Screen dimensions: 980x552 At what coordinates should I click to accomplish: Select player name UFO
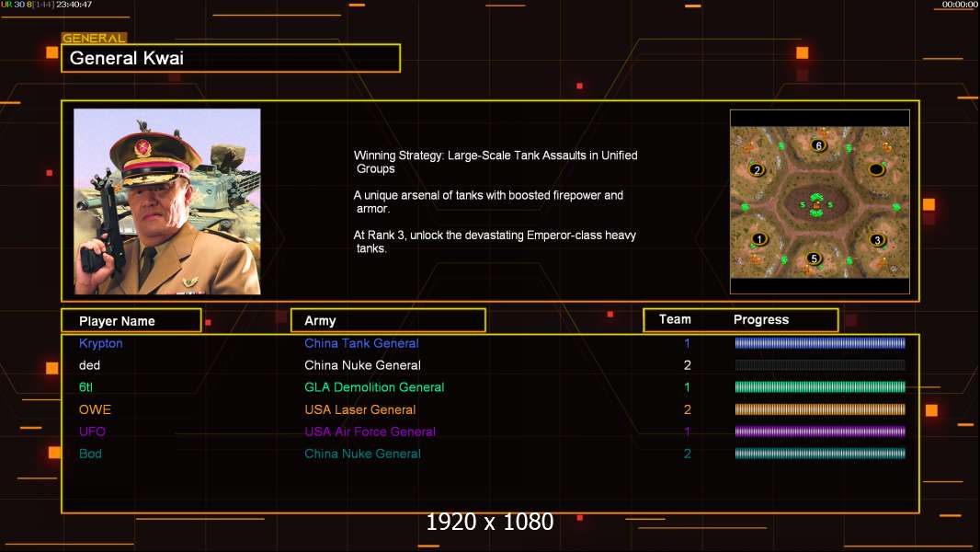click(x=92, y=431)
